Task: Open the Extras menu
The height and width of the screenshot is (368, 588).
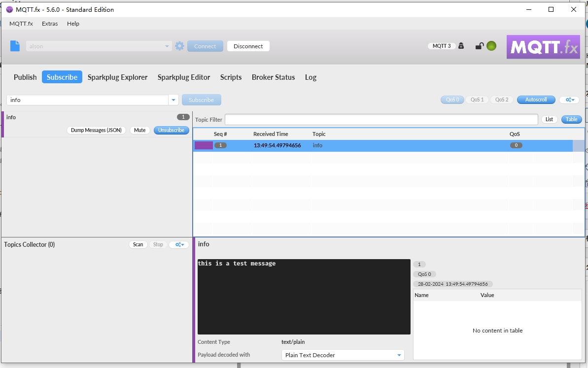Action: pos(50,24)
